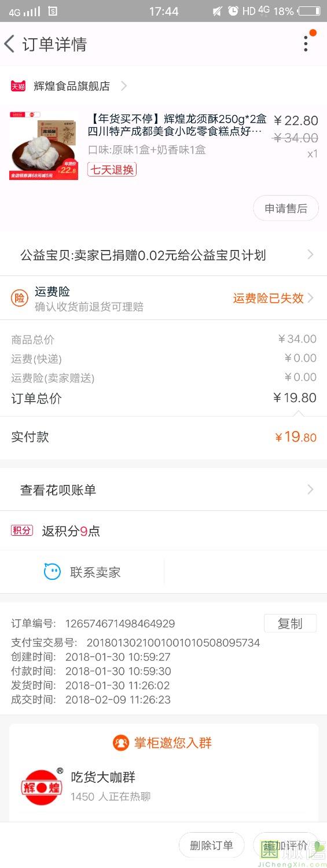
Task: Open the three-dot more options menu
Action: tap(306, 43)
